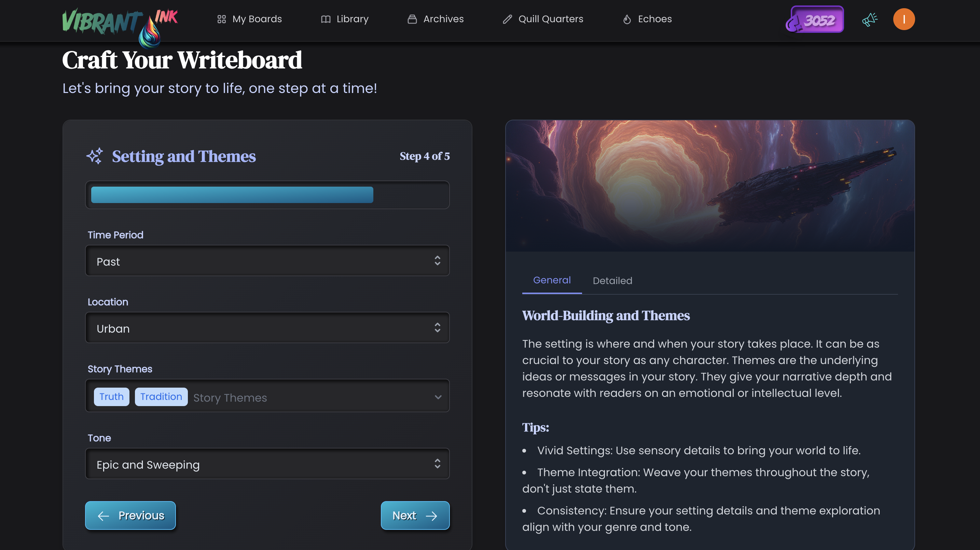Screen dimensions: 980x550
Task: Click the Archives box icon
Action: tap(412, 19)
